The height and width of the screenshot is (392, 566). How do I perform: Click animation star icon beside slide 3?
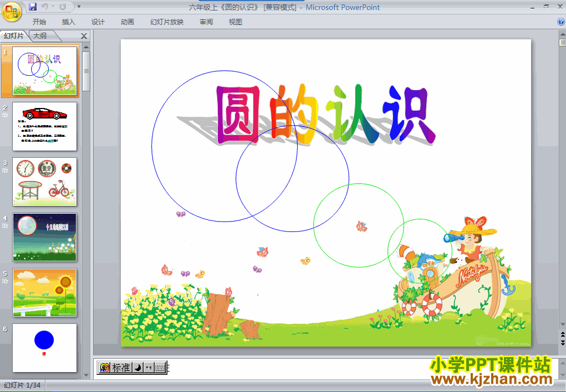coord(5,170)
